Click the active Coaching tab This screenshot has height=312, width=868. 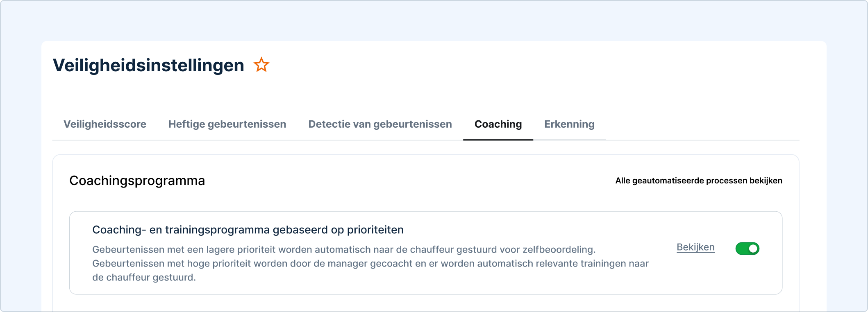pos(498,124)
